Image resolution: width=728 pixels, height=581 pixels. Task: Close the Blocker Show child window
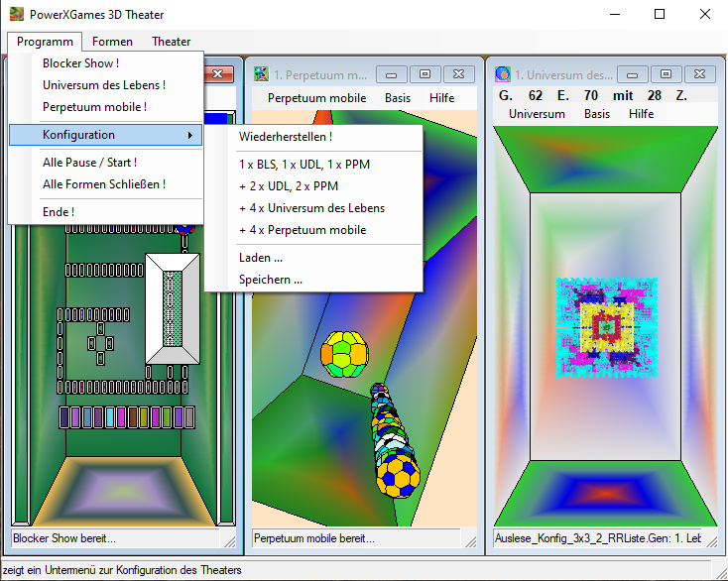[218, 74]
